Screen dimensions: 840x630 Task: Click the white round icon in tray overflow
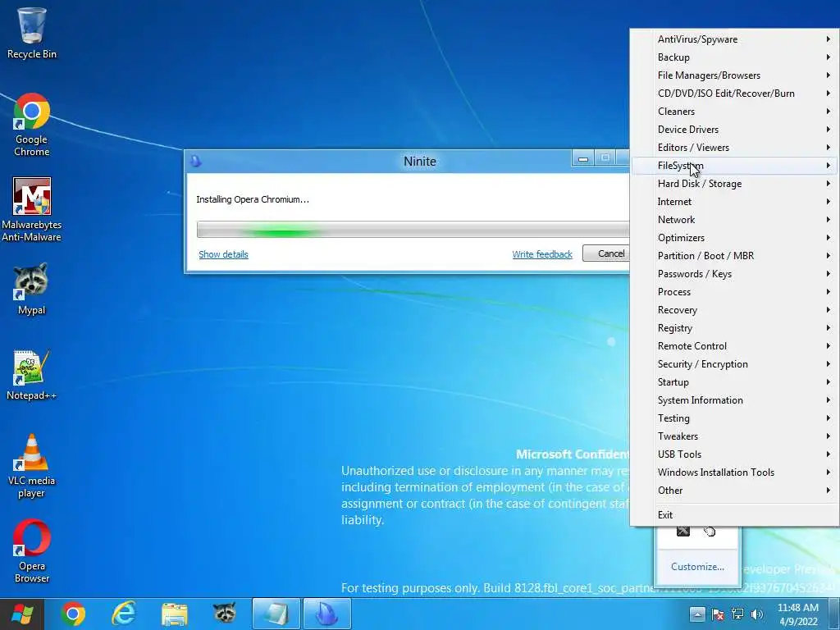pos(710,532)
